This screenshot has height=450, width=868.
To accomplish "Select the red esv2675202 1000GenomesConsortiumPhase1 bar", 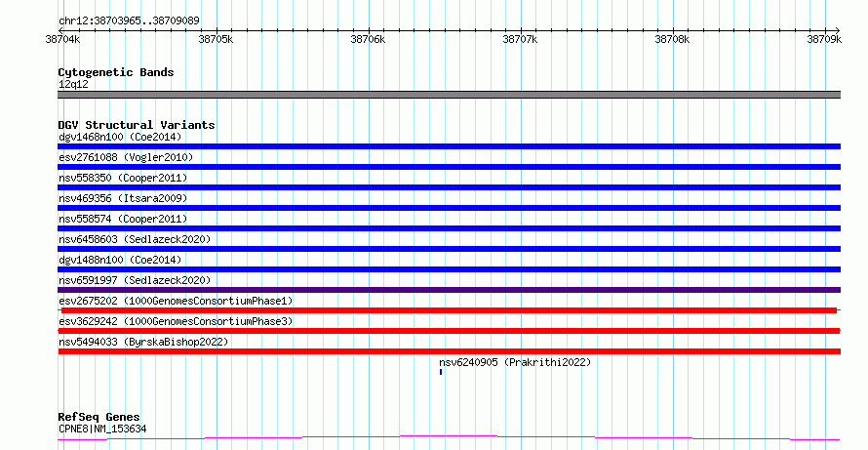I will 449,310.
